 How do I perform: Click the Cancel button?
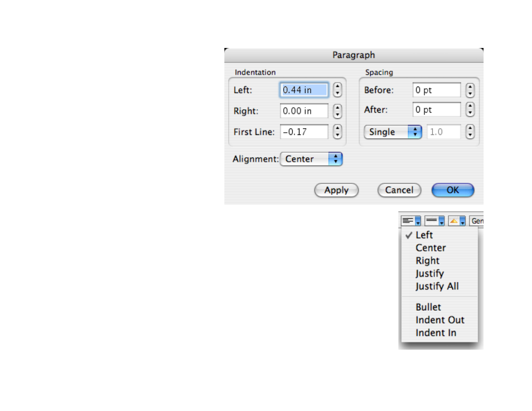pos(399,190)
